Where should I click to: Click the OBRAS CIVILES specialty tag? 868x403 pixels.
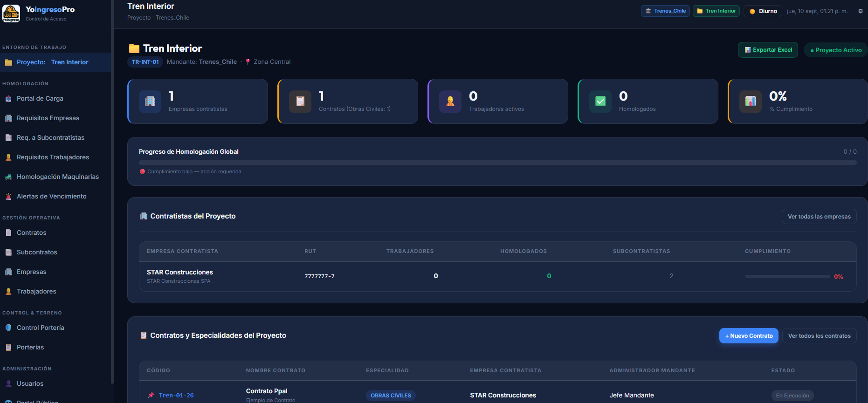[x=391, y=396]
